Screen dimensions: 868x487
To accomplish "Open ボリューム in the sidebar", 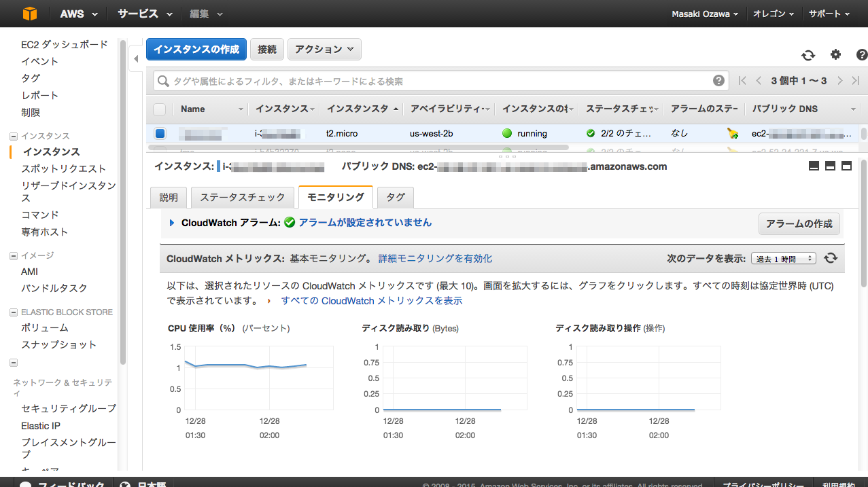I will [45, 327].
